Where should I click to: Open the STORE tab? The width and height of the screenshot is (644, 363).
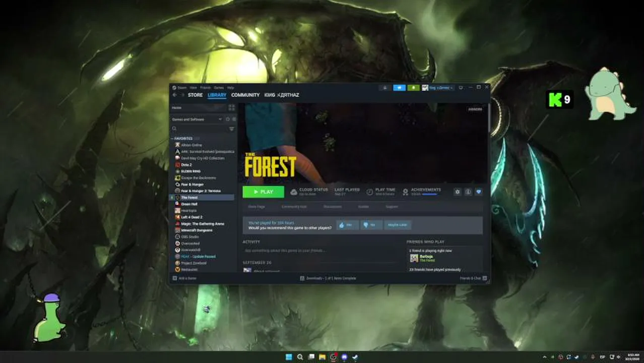click(195, 95)
